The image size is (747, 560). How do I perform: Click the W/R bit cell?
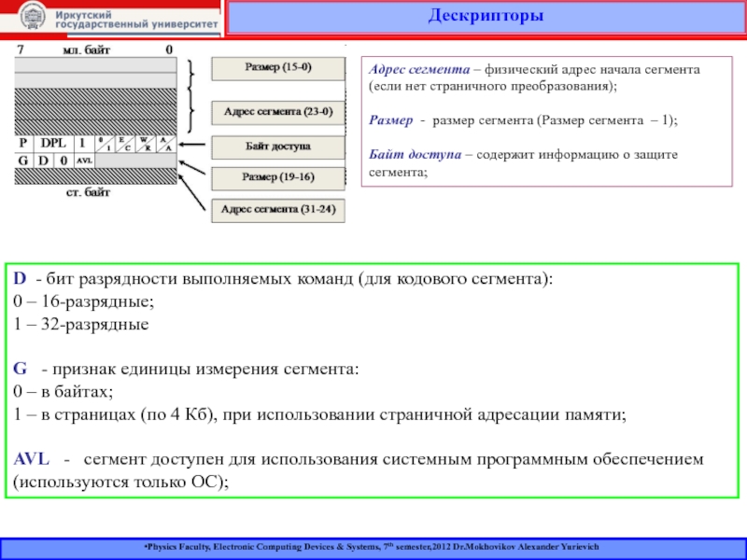click(x=144, y=145)
